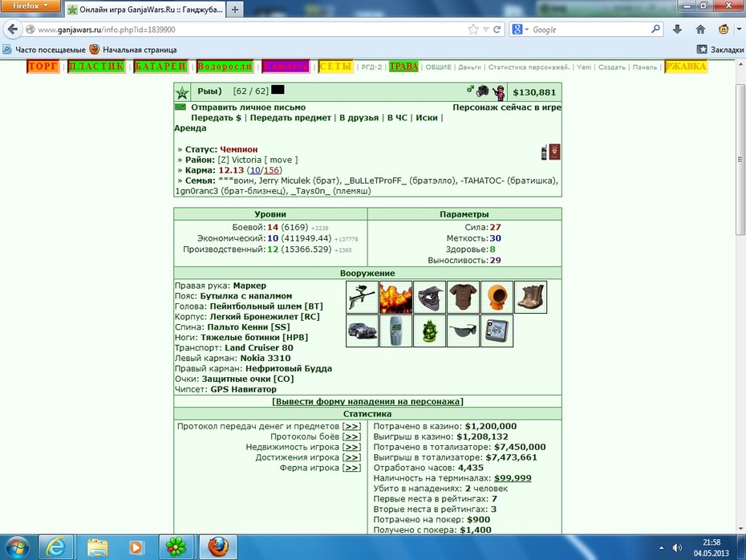This screenshot has width=746, height=560.
Task: Show hidden tray icons arrow
Action: click(661, 548)
